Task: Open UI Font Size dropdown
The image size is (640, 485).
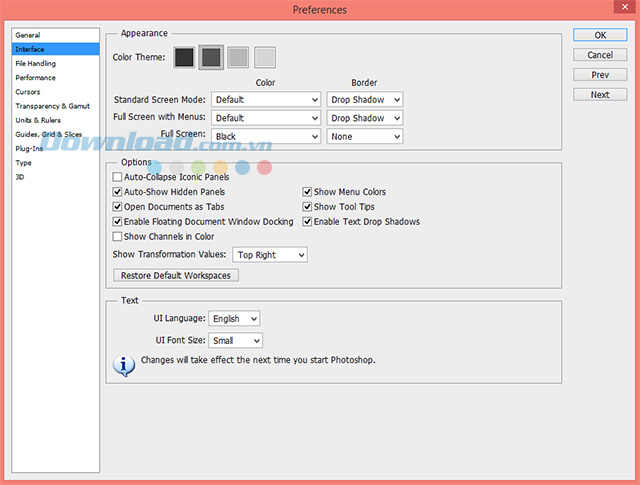Action: [236, 340]
